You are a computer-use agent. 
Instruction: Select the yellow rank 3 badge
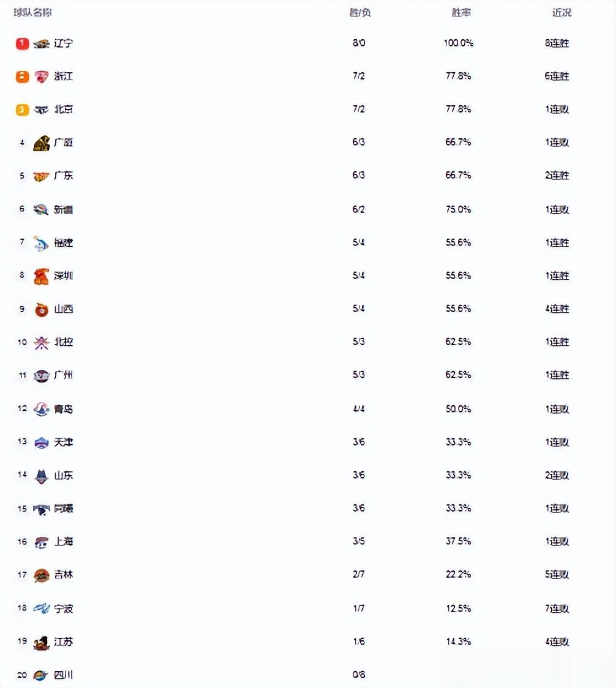(23, 110)
